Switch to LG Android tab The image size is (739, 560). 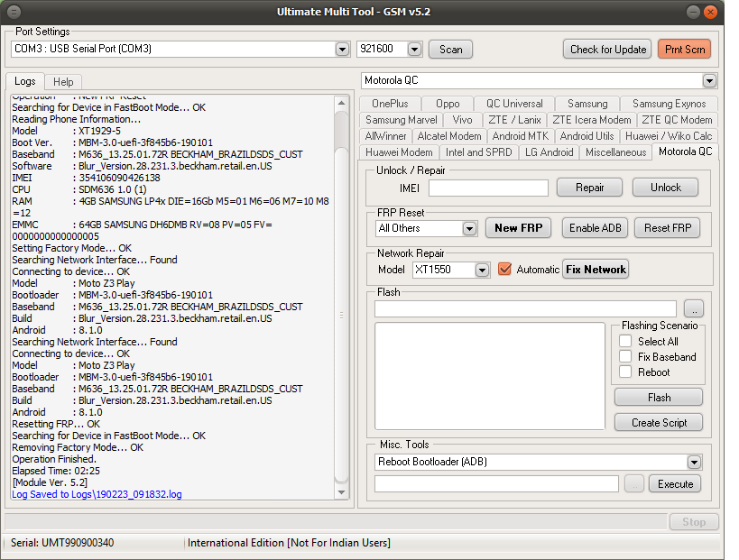550,152
